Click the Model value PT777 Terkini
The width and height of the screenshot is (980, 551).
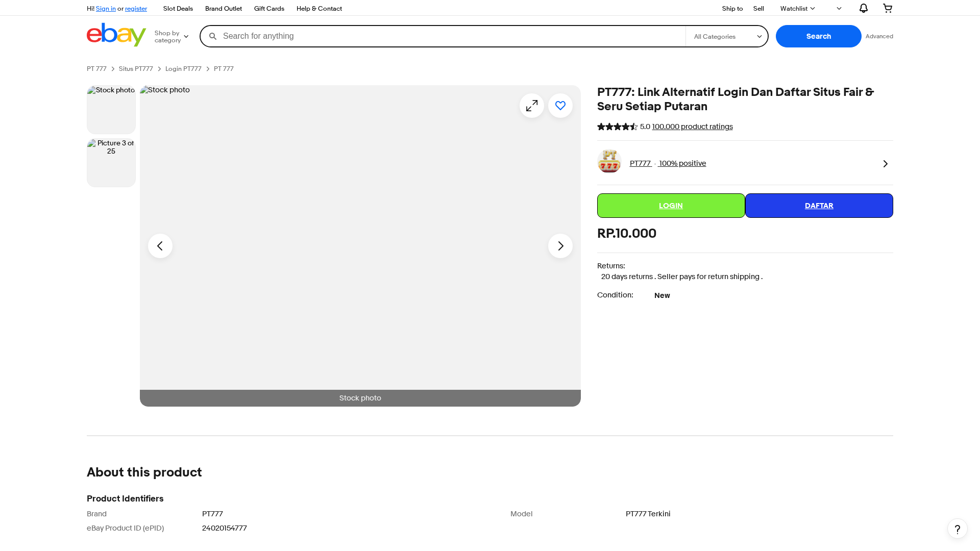[648, 514]
